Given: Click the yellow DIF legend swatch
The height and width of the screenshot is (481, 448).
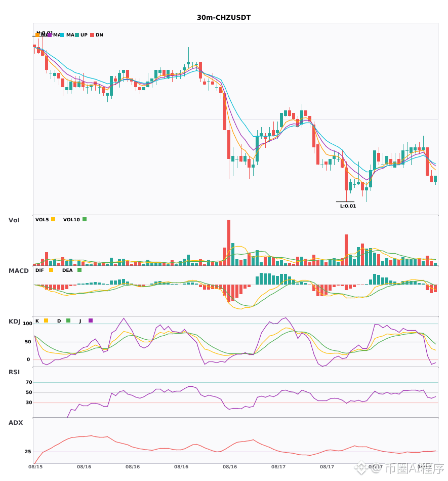Looking at the screenshot, I should click(x=51, y=270).
